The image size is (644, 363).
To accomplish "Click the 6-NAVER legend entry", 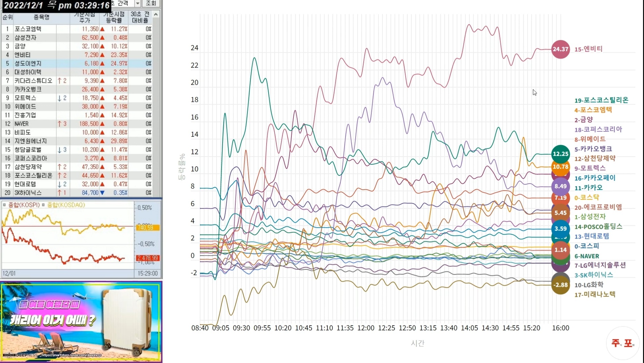I will tap(587, 256).
